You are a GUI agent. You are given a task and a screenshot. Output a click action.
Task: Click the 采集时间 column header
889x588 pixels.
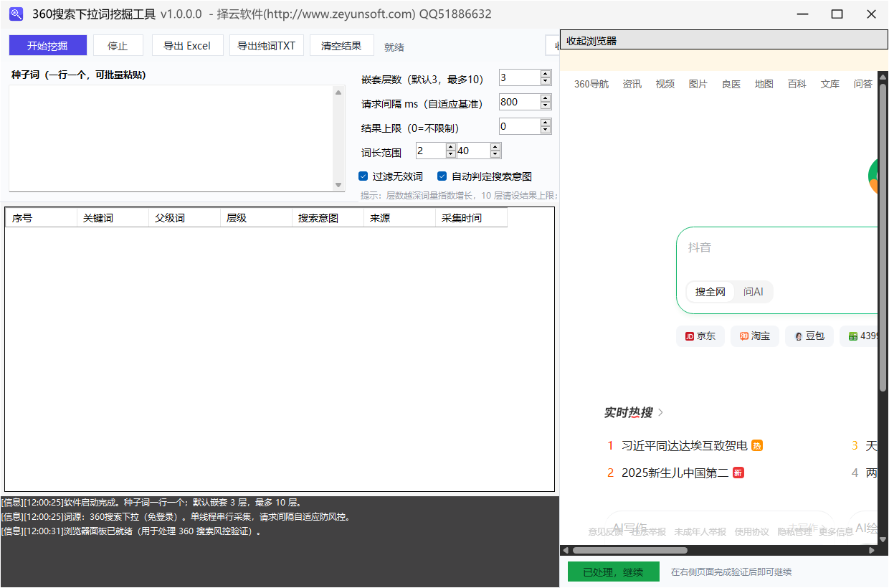pyautogui.click(x=471, y=218)
